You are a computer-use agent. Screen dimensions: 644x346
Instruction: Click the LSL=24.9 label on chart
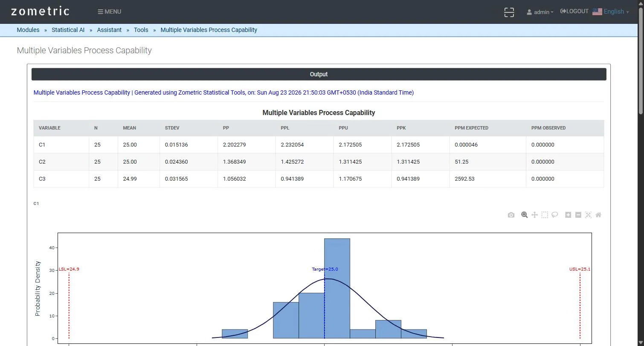click(69, 269)
